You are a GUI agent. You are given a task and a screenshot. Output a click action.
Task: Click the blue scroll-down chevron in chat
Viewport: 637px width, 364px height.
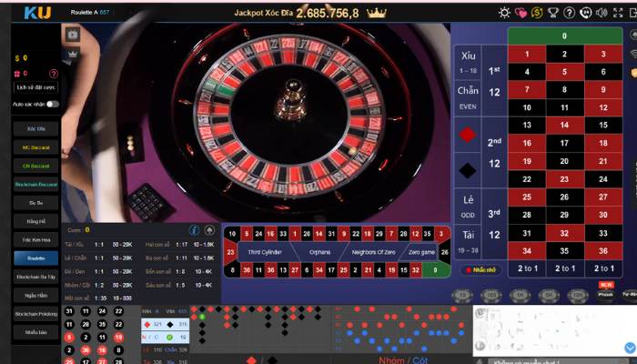630,348
